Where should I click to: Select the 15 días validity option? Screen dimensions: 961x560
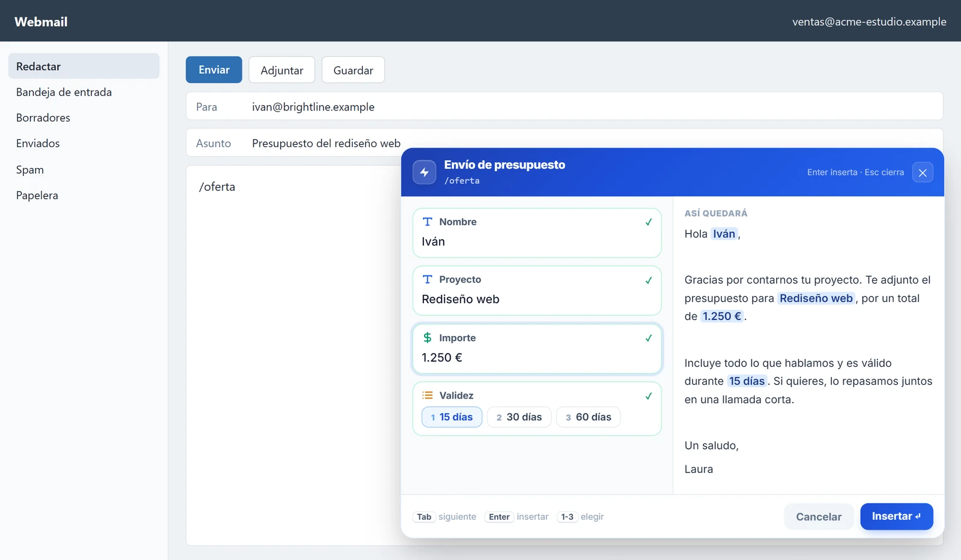pyautogui.click(x=452, y=417)
